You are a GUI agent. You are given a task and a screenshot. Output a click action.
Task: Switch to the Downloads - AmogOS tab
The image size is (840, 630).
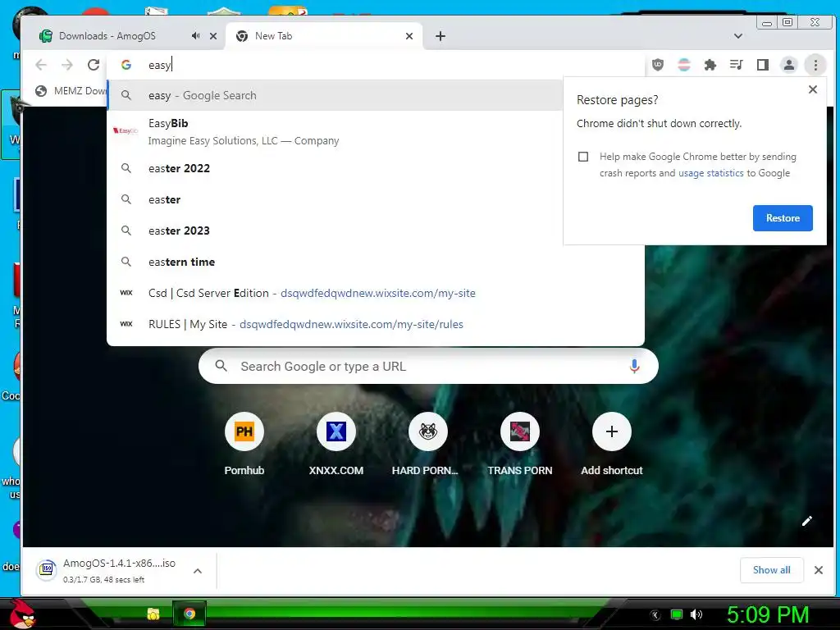[x=107, y=36]
